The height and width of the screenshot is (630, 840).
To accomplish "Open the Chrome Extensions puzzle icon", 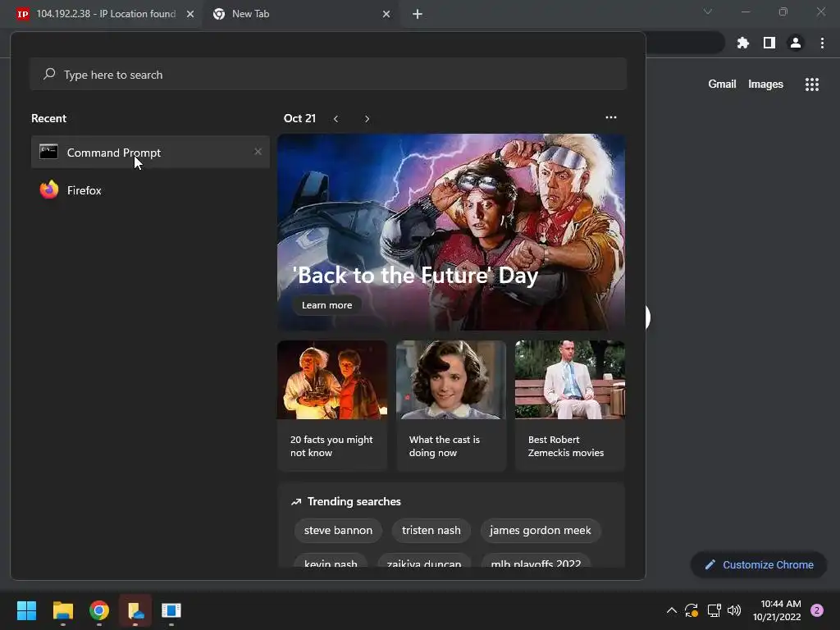I will click(x=743, y=43).
